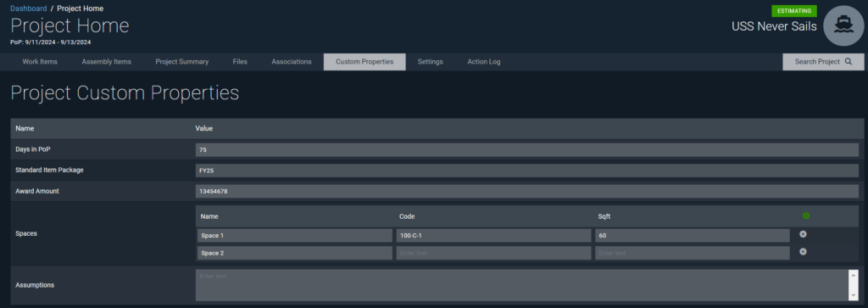Click the 100-C-1 code field
This screenshot has width=868, height=308.
(x=494, y=235)
